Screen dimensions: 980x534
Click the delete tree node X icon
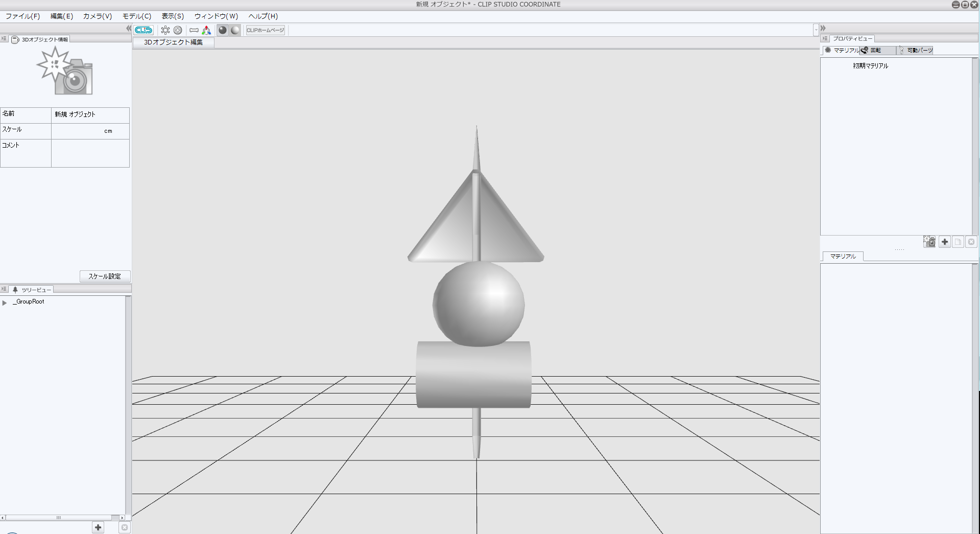pyautogui.click(x=124, y=527)
